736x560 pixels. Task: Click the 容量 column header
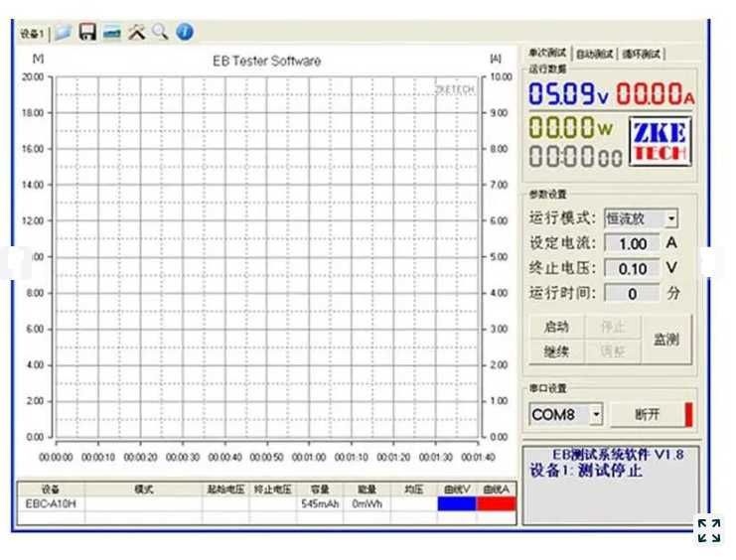[x=320, y=490]
